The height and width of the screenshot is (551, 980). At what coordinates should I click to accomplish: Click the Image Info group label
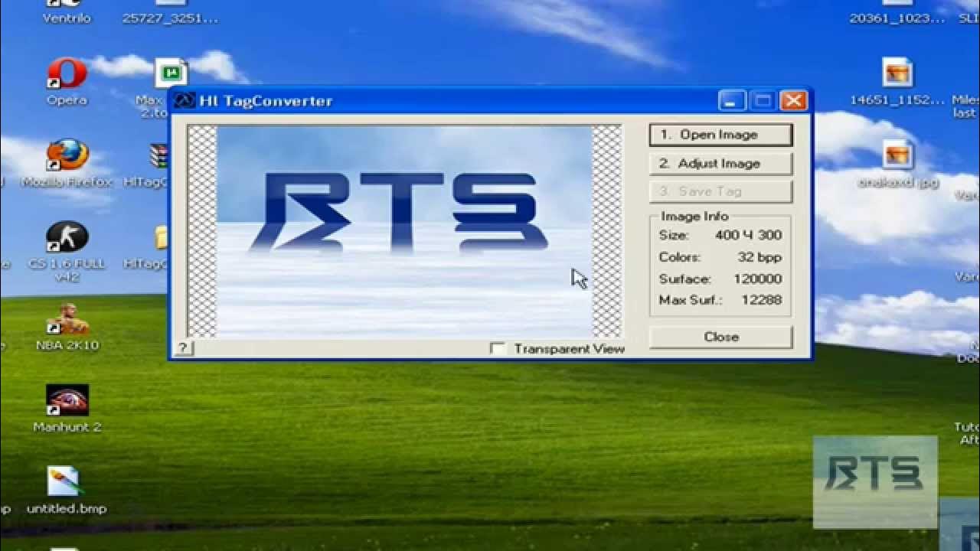694,217
